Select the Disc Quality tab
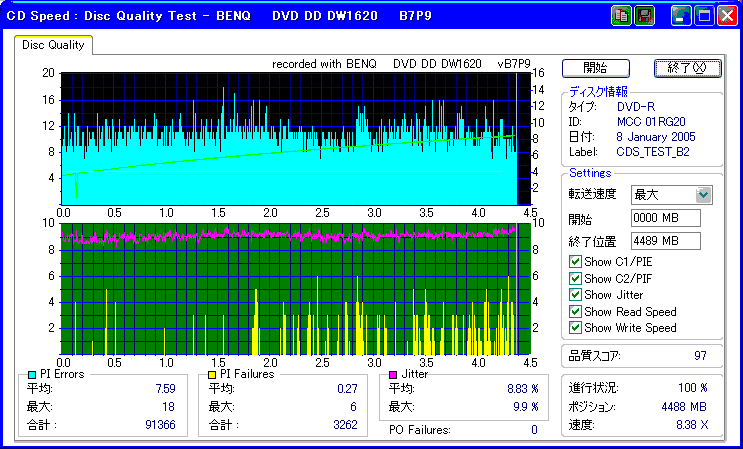743x449 pixels. tap(53, 45)
